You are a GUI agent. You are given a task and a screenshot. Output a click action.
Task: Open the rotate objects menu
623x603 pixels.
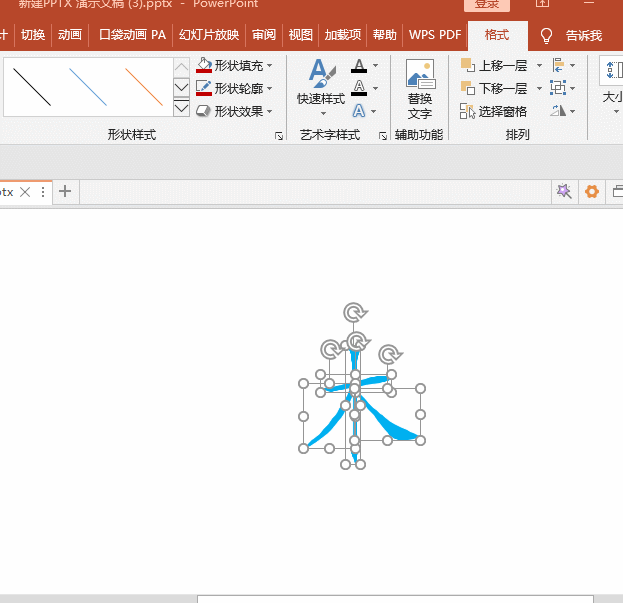coord(563,111)
